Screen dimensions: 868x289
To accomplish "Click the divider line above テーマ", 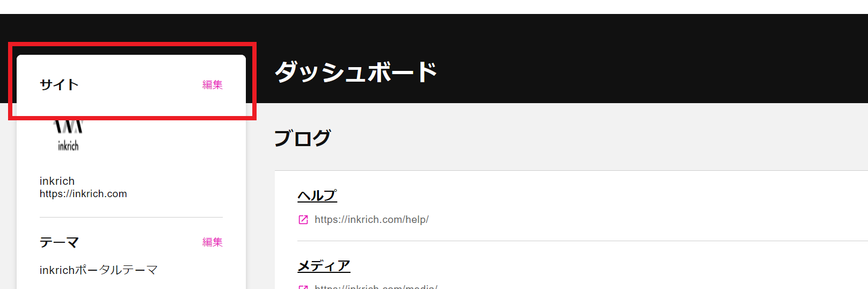I will click(x=131, y=218).
